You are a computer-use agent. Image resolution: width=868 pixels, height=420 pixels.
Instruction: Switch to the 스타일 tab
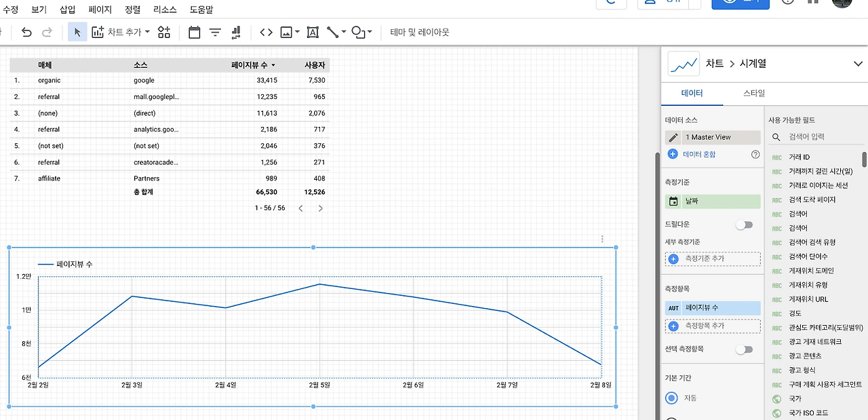tap(754, 94)
